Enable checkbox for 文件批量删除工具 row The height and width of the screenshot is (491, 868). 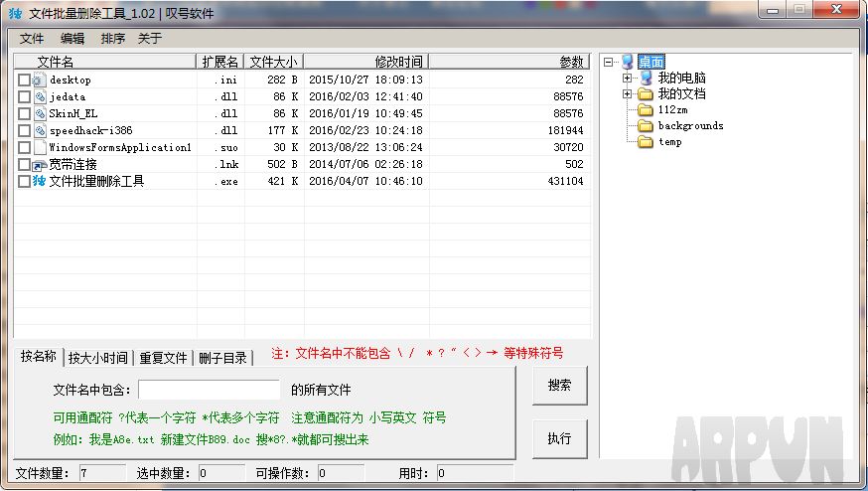[24, 181]
